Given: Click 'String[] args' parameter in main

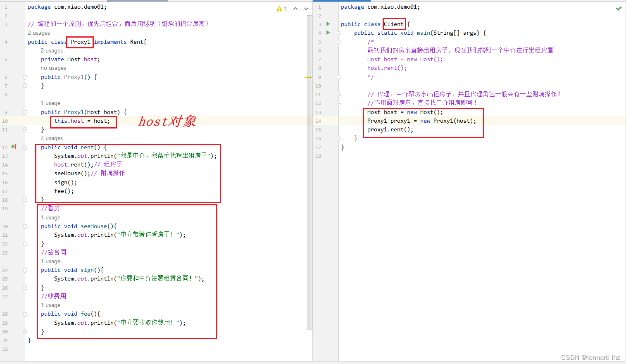Looking at the screenshot, I should [x=455, y=33].
